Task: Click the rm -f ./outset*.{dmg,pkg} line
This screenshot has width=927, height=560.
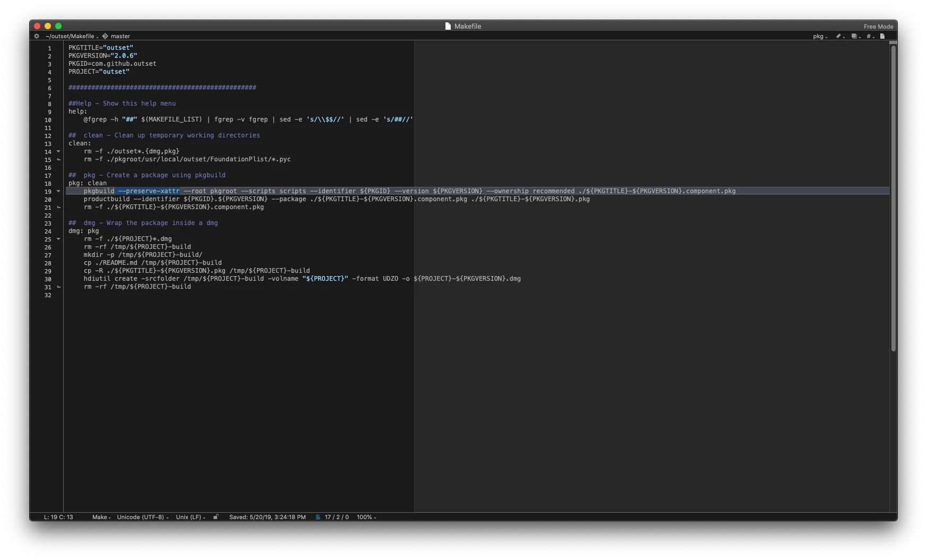Action: 131,151
